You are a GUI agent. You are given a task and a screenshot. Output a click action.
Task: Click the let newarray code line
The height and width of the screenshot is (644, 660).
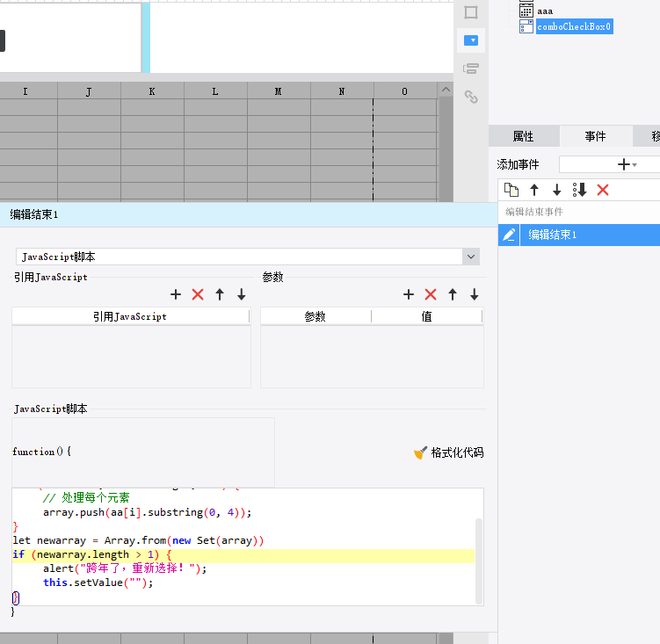click(x=138, y=540)
